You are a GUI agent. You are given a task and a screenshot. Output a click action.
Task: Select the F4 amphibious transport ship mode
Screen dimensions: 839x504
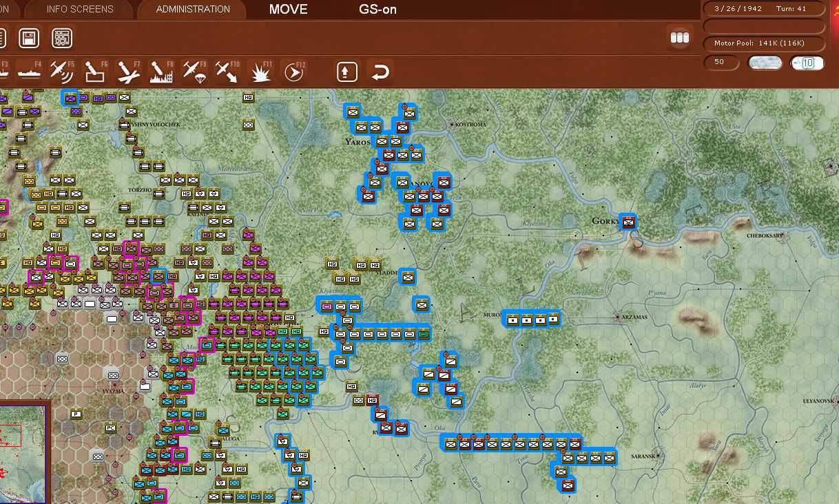point(28,71)
